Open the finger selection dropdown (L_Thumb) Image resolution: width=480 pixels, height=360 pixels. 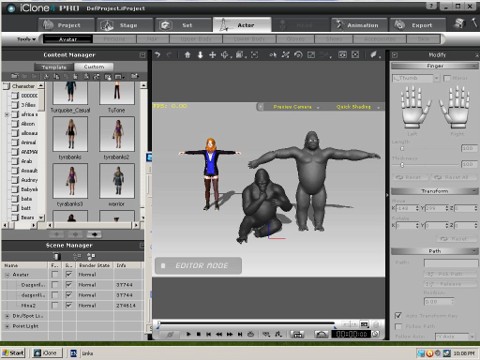(x=436, y=78)
